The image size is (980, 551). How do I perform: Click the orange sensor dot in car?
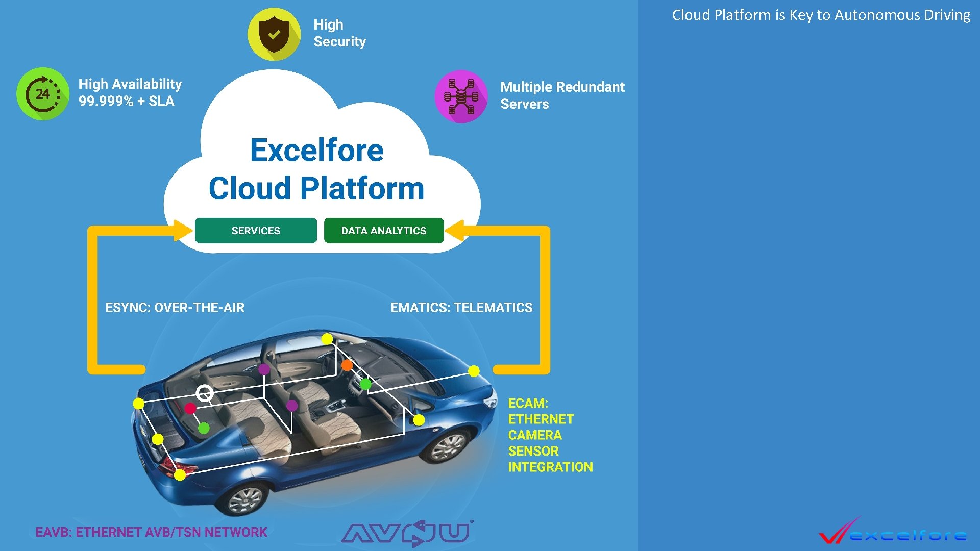click(x=347, y=365)
